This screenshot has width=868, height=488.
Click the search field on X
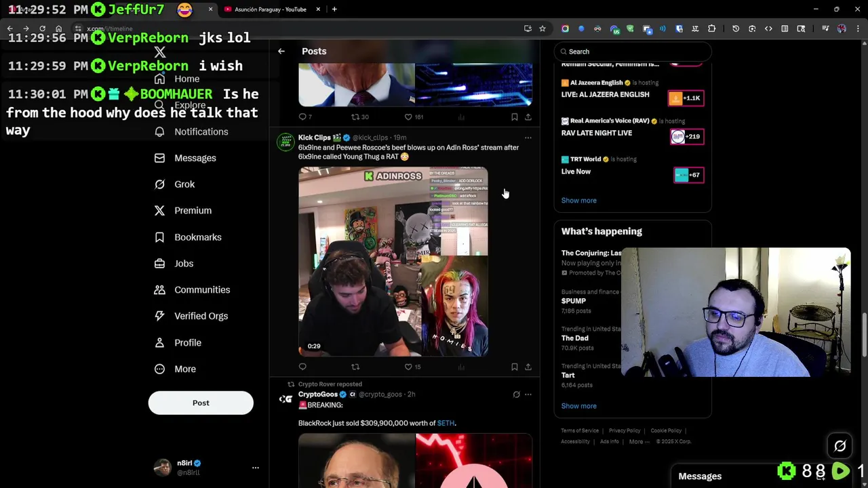[x=633, y=52]
